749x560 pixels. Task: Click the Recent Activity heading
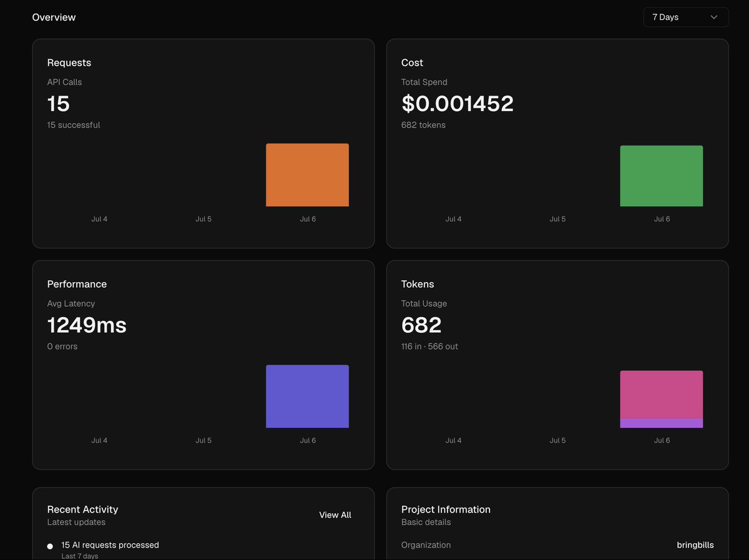pos(82,509)
